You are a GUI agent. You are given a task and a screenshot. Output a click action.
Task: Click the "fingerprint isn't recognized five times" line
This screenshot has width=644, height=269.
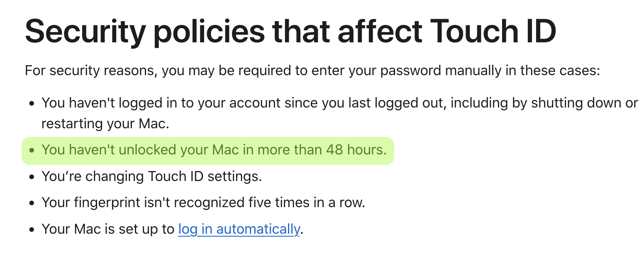pyautogui.click(x=203, y=203)
